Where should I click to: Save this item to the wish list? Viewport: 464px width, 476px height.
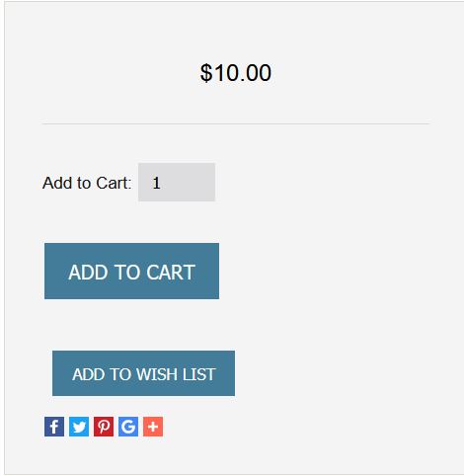pyautogui.click(x=143, y=373)
